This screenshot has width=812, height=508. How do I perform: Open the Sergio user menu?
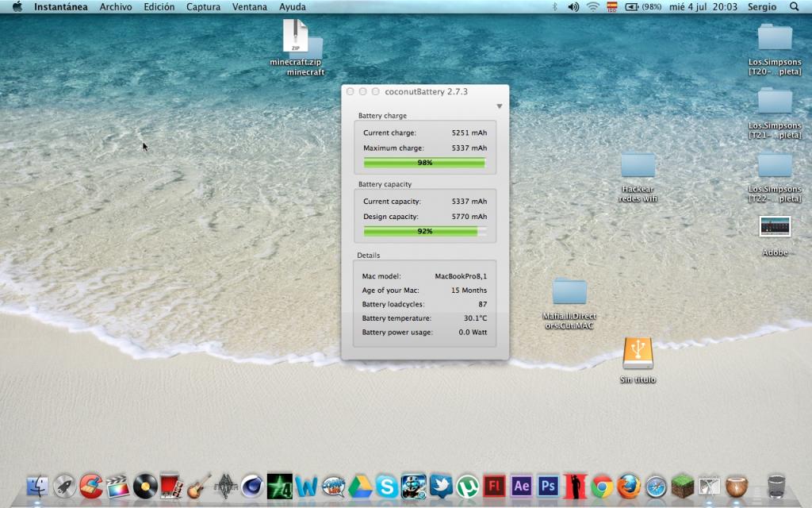[x=762, y=6]
